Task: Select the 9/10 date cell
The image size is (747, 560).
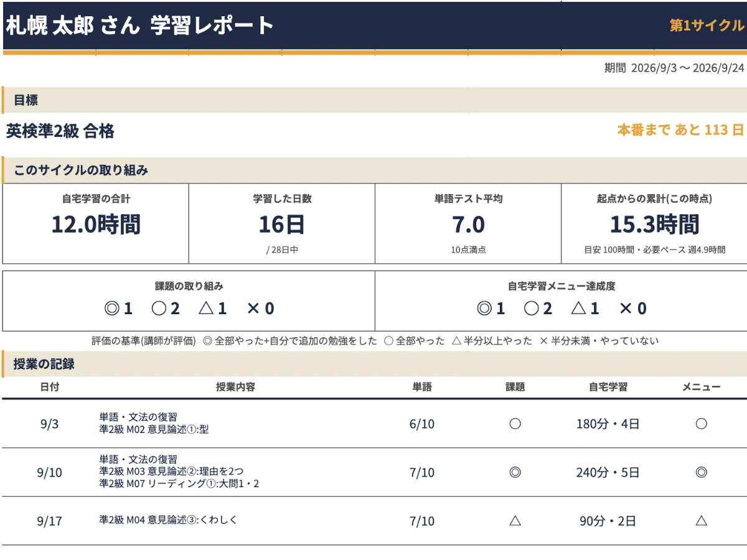Action: pos(50,473)
